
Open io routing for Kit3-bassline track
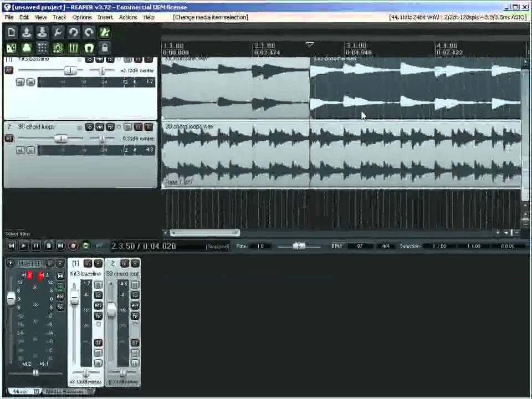coord(89,60)
